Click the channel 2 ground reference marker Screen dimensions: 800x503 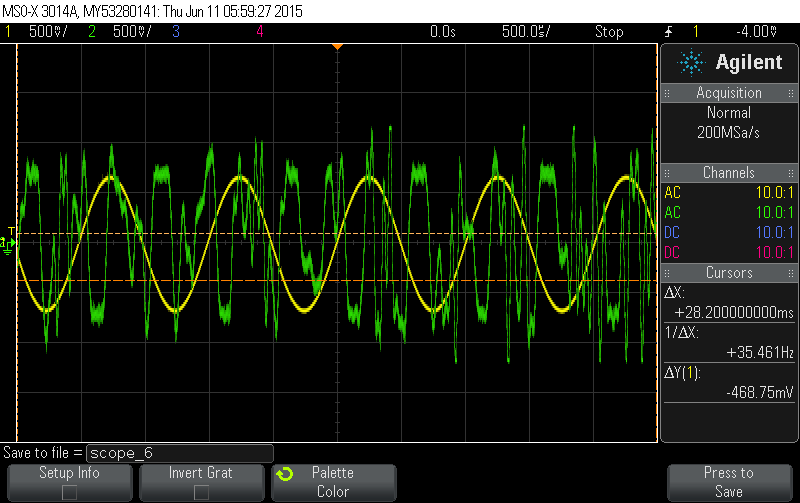(7, 245)
